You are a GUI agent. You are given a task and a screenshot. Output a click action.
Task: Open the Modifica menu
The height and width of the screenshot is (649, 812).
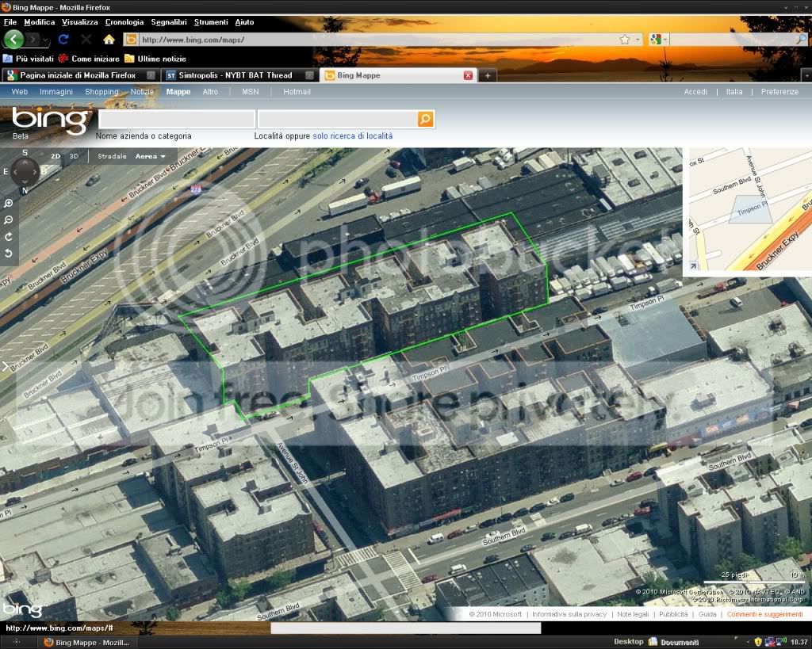(x=40, y=22)
